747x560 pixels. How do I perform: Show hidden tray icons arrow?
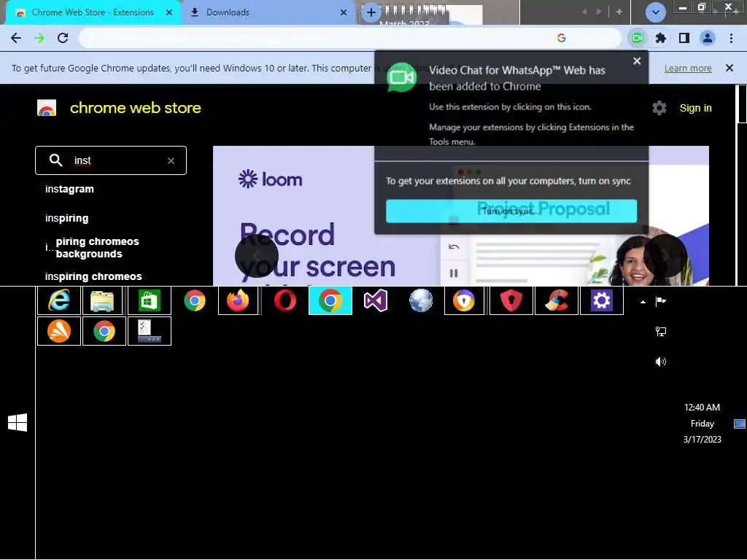[x=643, y=301]
